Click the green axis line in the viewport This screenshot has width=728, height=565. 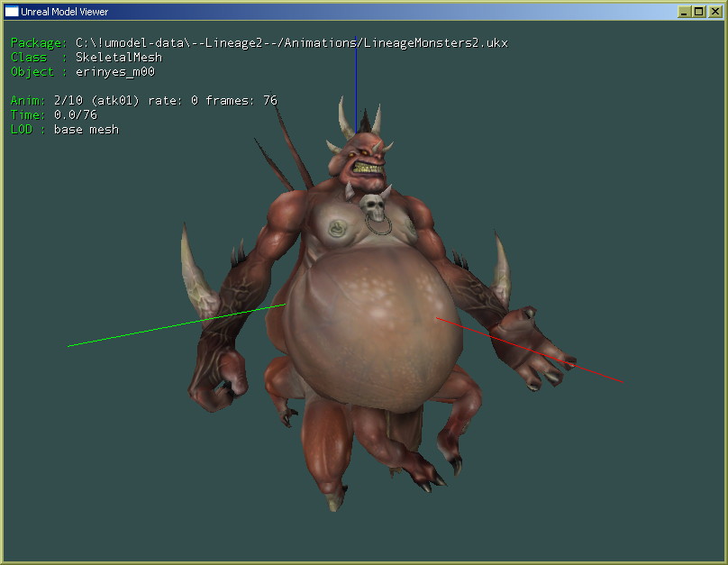[177, 325]
